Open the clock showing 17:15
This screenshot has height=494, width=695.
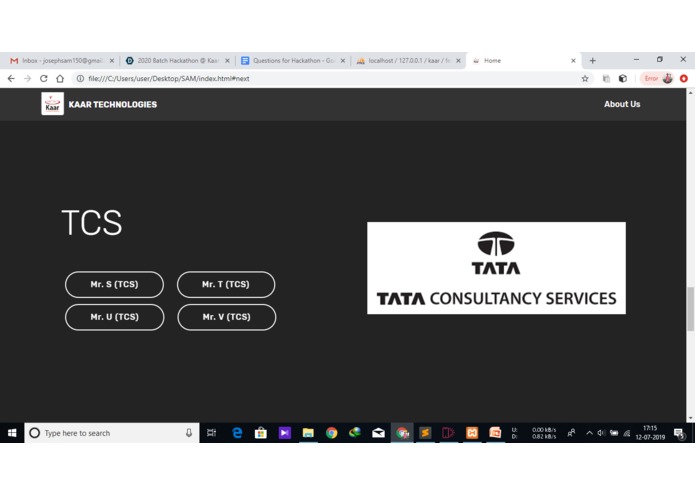[x=650, y=433]
